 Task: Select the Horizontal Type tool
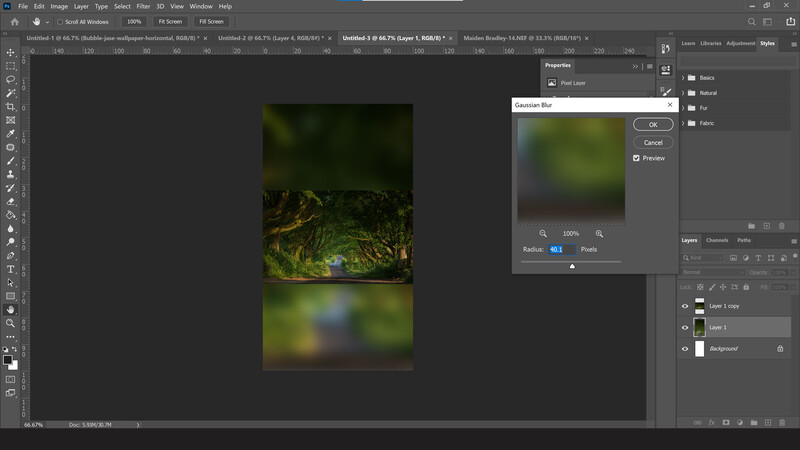[x=10, y=269]
